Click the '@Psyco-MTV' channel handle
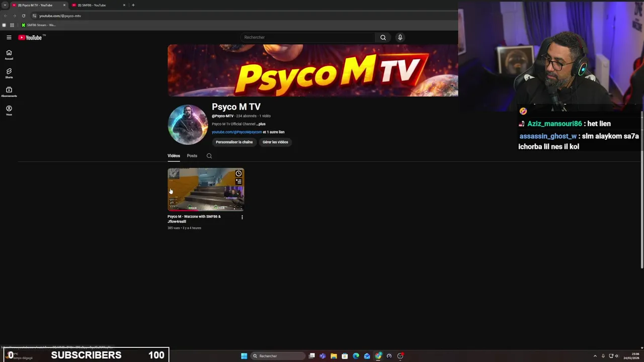Image resolution: width=644 pixels, height=362 pixels. [x=222, y=116]
